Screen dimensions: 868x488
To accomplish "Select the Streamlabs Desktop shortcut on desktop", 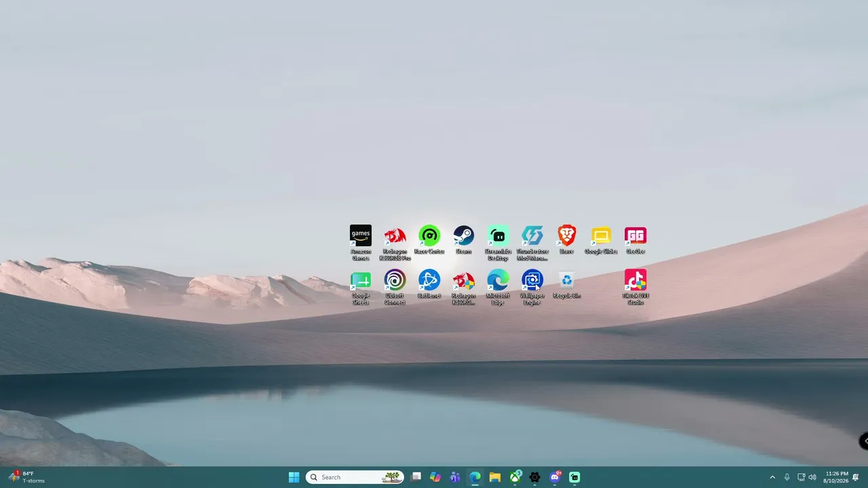I will (x=498, y=243).
